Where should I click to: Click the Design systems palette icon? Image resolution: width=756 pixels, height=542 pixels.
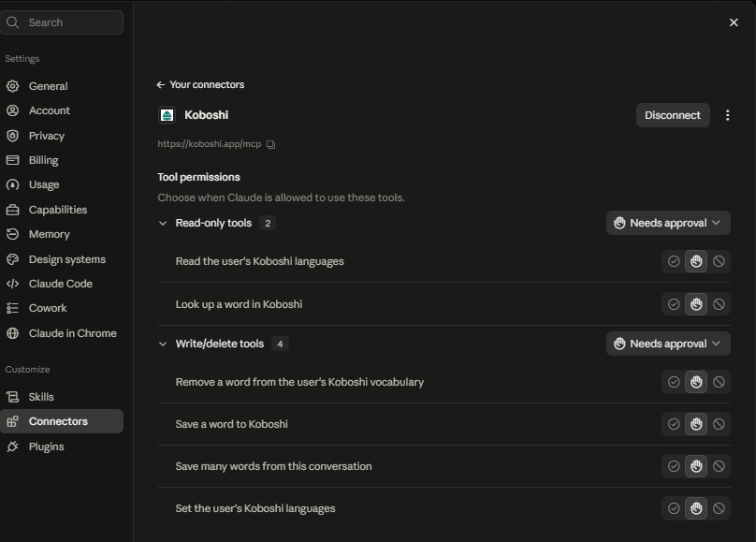click(12, 259)
